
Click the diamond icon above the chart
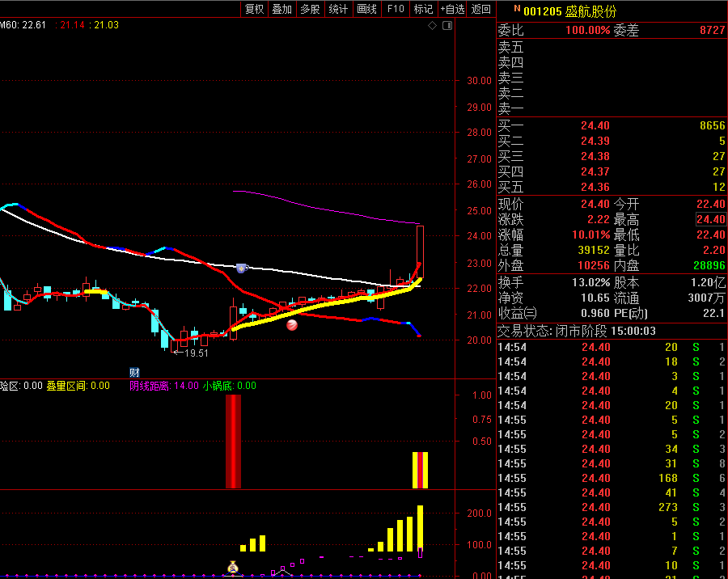pos(433,26)
